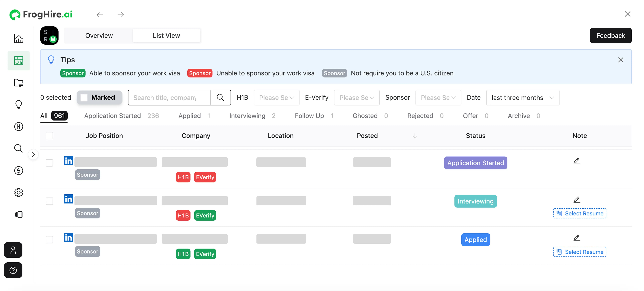Image resolution: width=644 pixels, height=291 pixels.
Task: Check the first job row's checkbox
Action: point(49,163)
